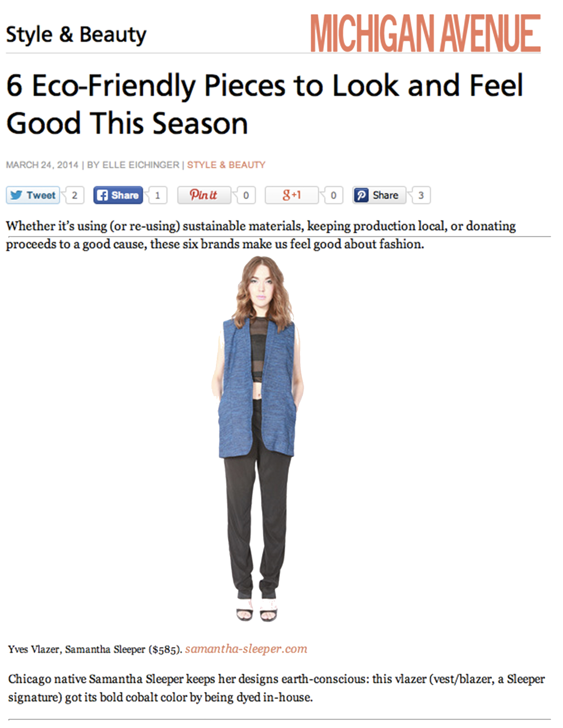Click the model photo in blue vlazer
This screenshot has height=728, width=563.
coord(257,439)
